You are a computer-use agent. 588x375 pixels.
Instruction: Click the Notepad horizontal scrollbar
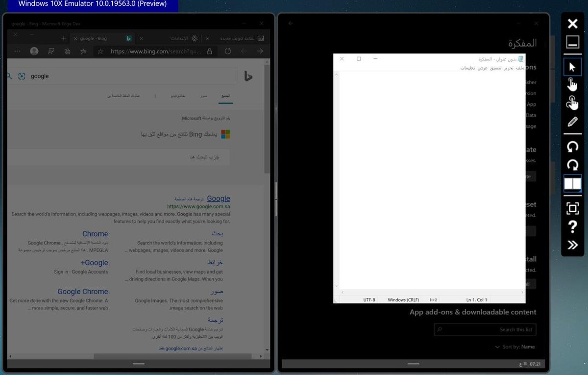coord(432,292)
